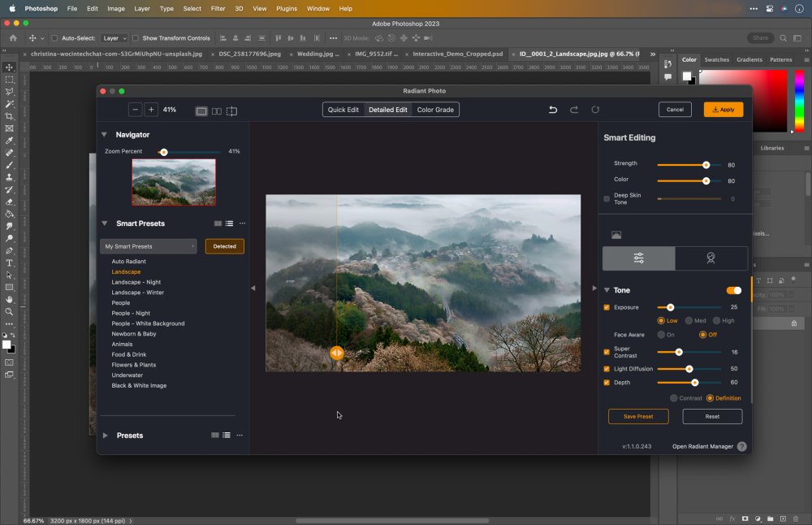This screenshot has height=525, width=812.
Task: Open the Filter menu in menu bar
Action: click(218, 8)
